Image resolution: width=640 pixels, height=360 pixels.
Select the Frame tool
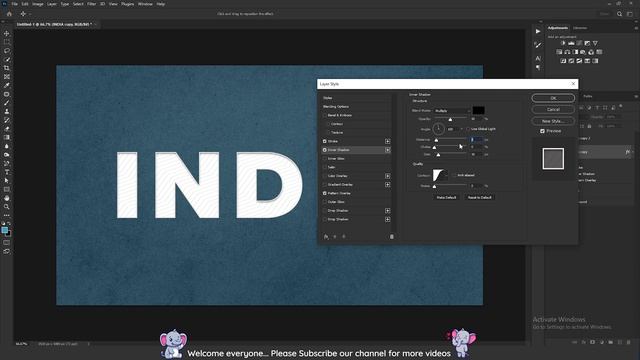click(x=7, y=76)
